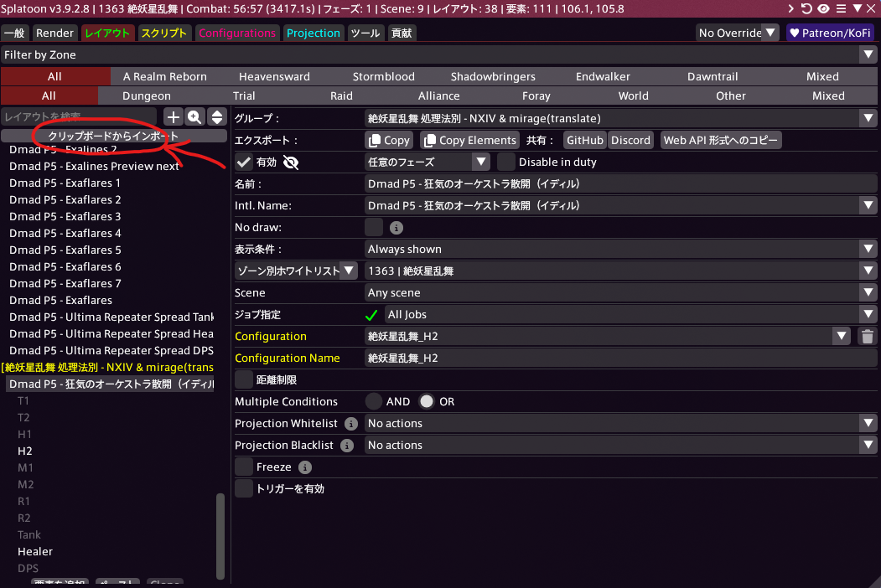Screen dimensions: 881x588
Task: Click the right chevron icon in title bar
Action: [791, 8]
